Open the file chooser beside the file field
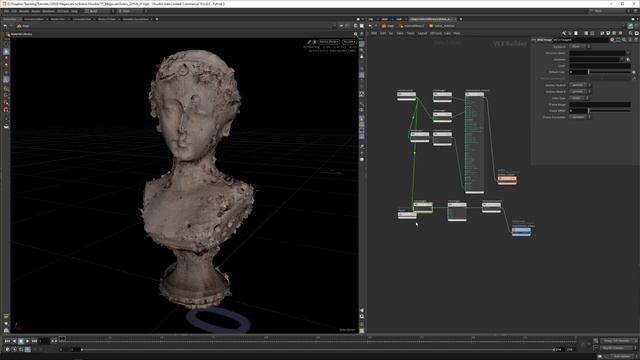 (x=628, y=59)
